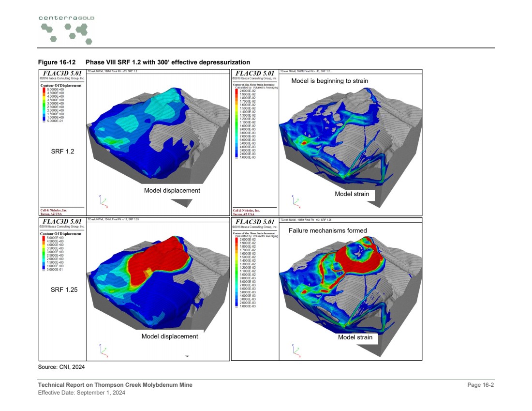Click the 'Source: CNI, 2024' citation
Image resolution: width=532 pixels, height=411 pixels.
pyautogui.click(x=61, y=367)
